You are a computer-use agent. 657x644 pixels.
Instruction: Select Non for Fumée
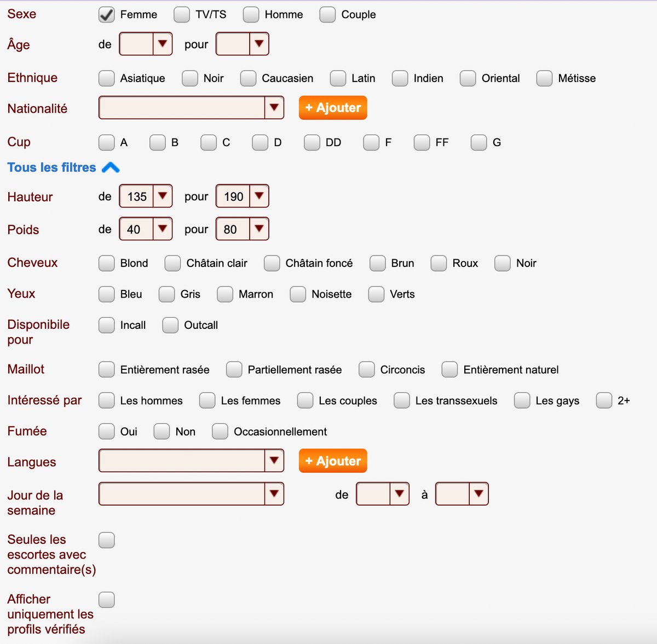[162, 431]
